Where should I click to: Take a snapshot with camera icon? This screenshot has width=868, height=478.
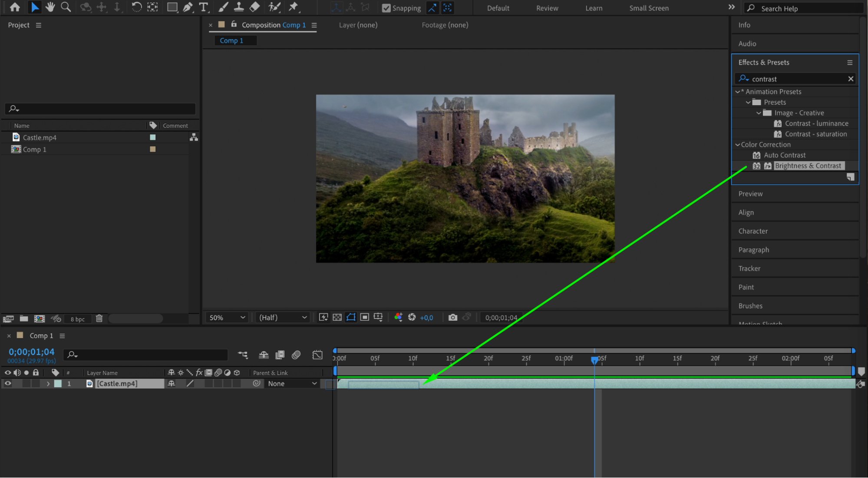452,318
